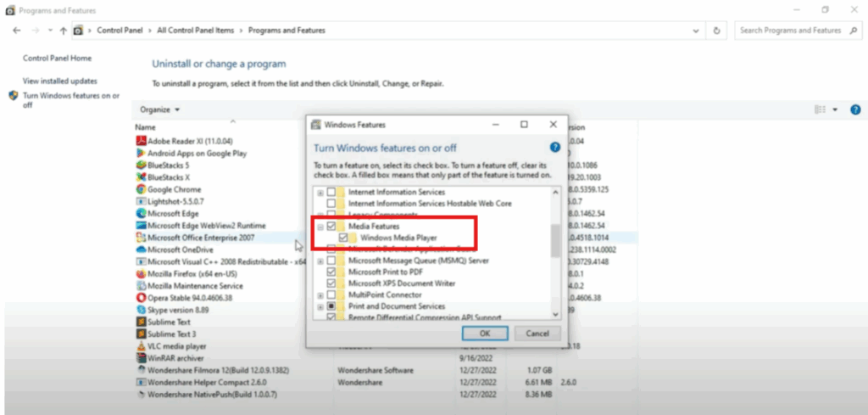Click Turn Windows features on or off link

coord(71,100)
